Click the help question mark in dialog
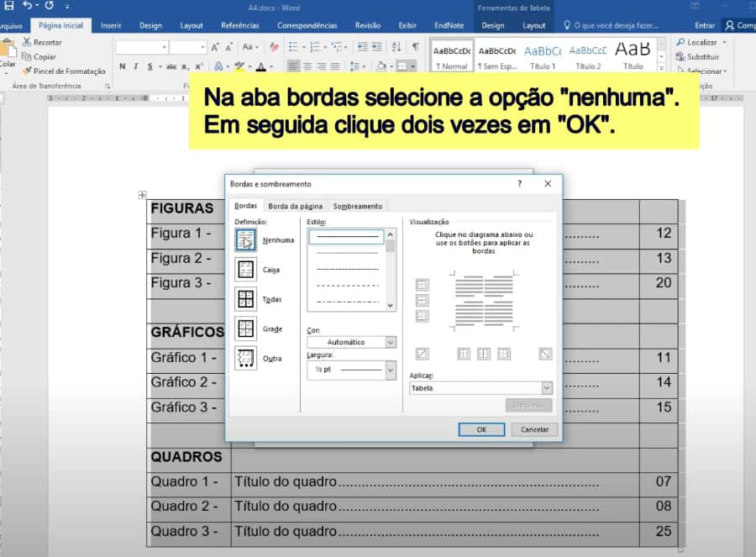This screenshot has height=557, width=756. (x=519, y=183)
